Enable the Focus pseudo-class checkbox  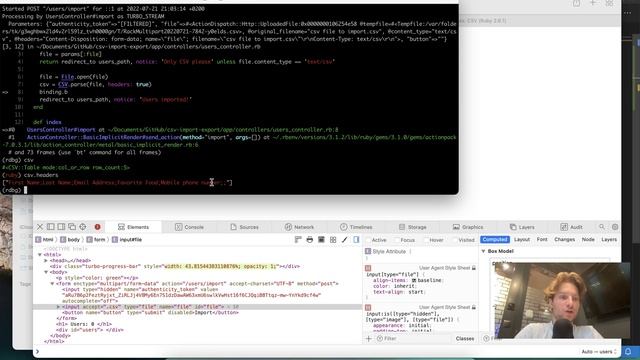pyautogui.click(x=397, y=240)
